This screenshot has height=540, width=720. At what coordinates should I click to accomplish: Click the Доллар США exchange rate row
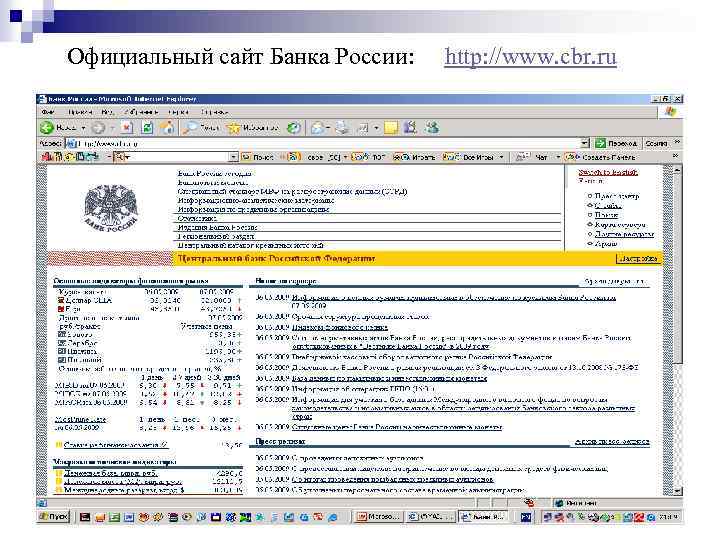click(x=150, y=300)
